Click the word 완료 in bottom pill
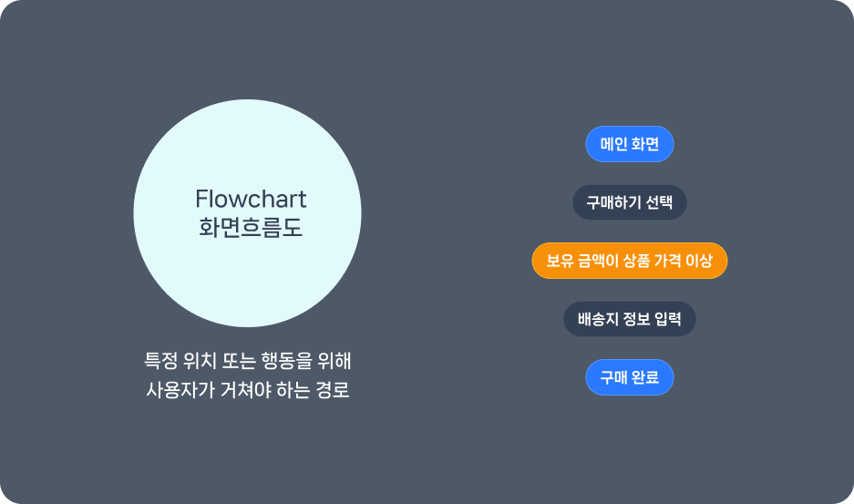854x504 pixels. [x=646, y=377]
